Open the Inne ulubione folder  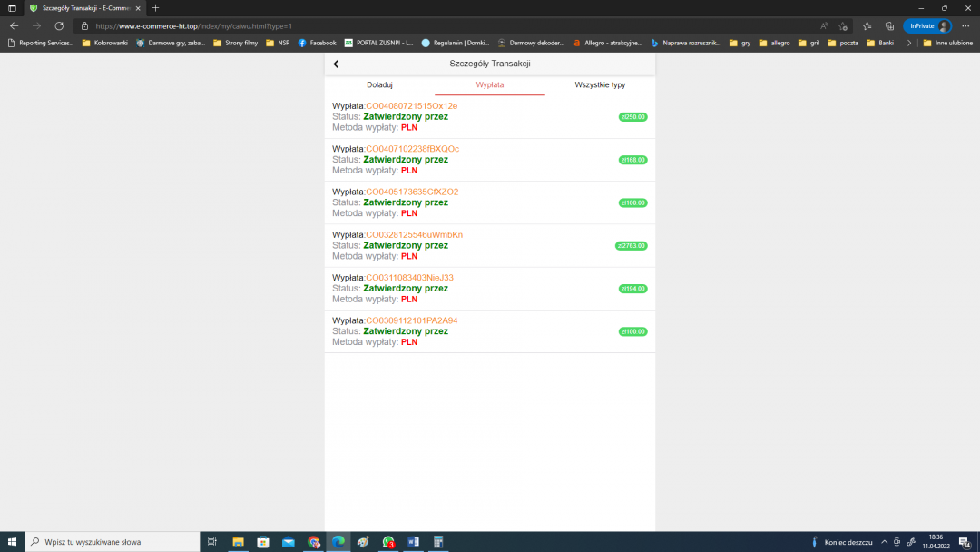pos(946,43)
